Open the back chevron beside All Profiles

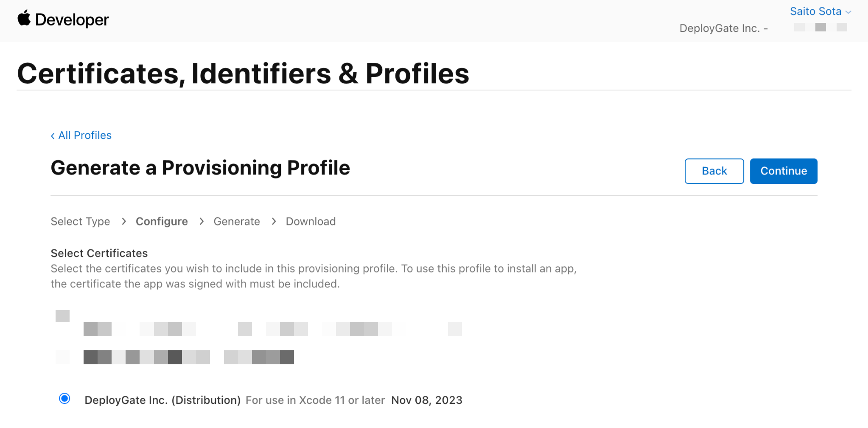coord(52,135)
